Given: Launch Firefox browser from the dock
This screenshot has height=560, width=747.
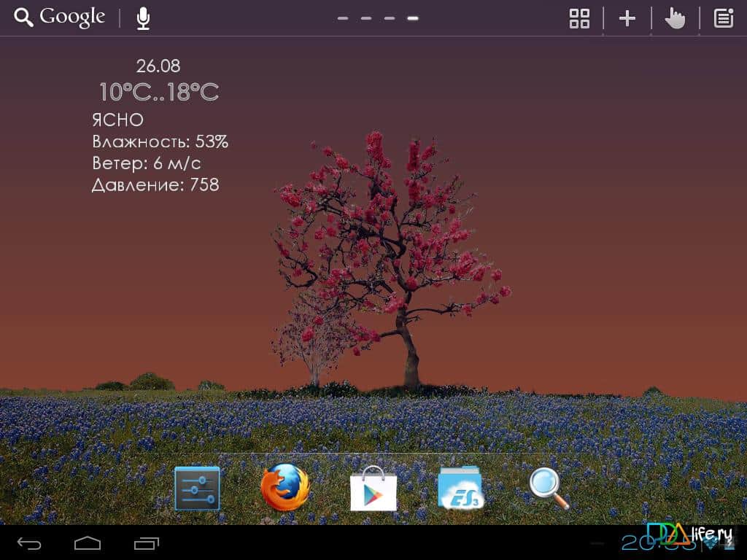Looking at the screenshot, I should click(285, 488).
